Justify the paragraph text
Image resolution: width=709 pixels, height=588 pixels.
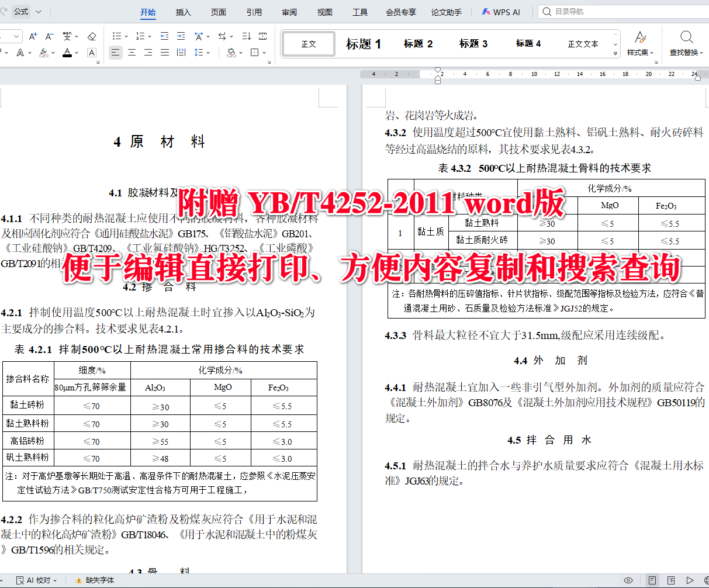165,53
